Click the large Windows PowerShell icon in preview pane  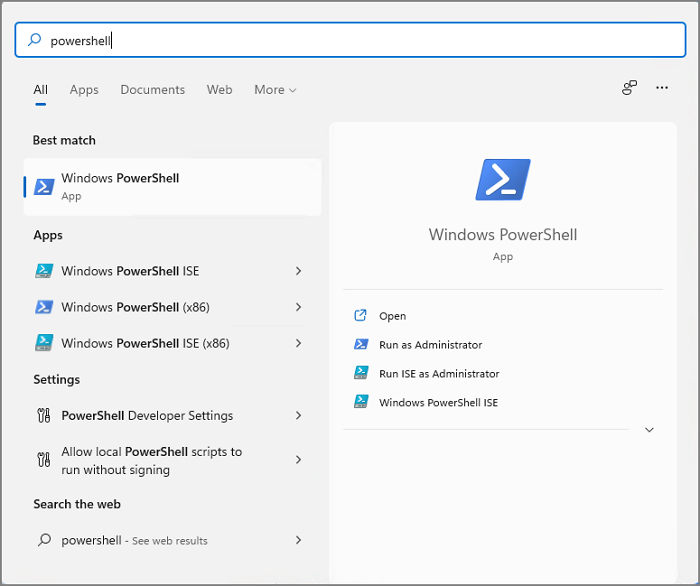pyautogui.click(x=502, y=180)
